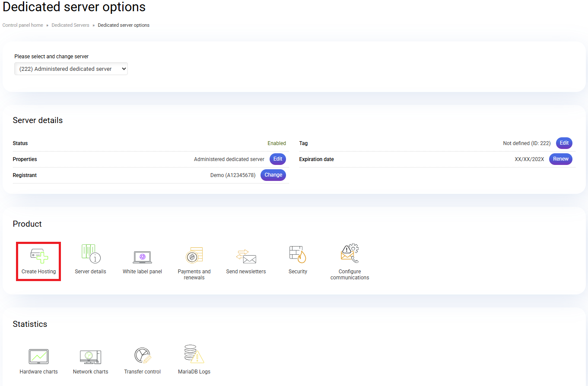View Hardware charts statistics icon
This screenshot has width=588, height=386.
[38, 357]
